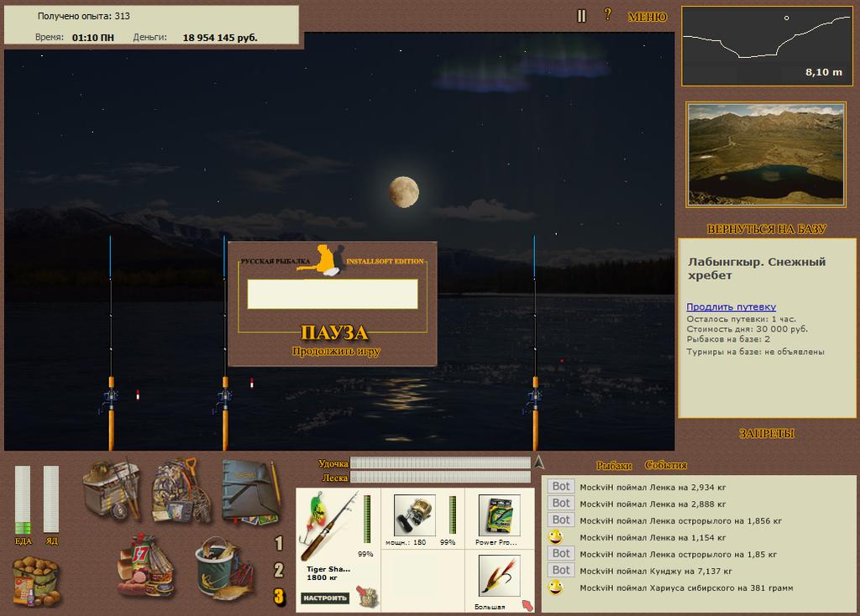860x616 pixels.
Task: Select rod slot 1
Action: [279, 543]
